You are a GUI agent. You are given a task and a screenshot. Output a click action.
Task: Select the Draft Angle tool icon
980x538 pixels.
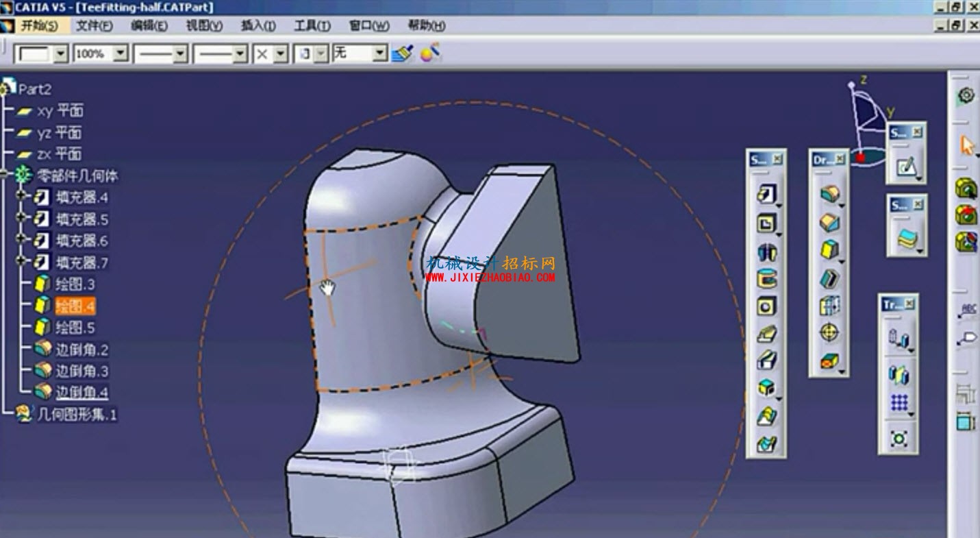point(829,250)
